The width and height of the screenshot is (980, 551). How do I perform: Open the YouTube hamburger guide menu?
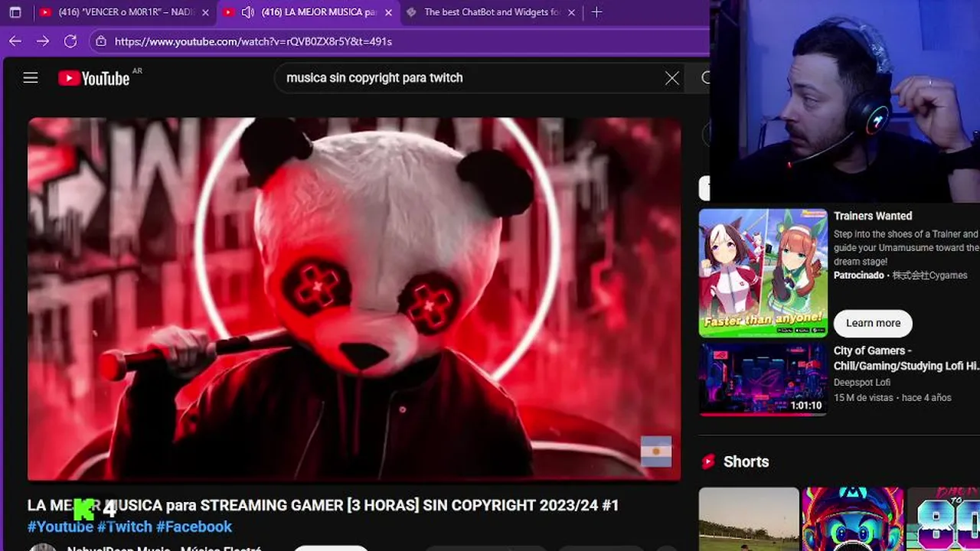(31, 77)
